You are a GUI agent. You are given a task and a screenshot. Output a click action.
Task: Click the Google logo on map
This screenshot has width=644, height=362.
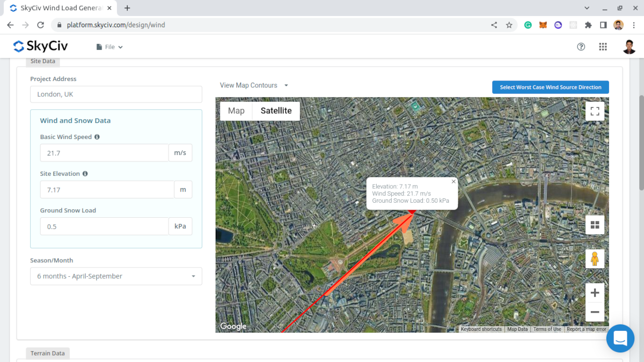click(x=233, y=326)
